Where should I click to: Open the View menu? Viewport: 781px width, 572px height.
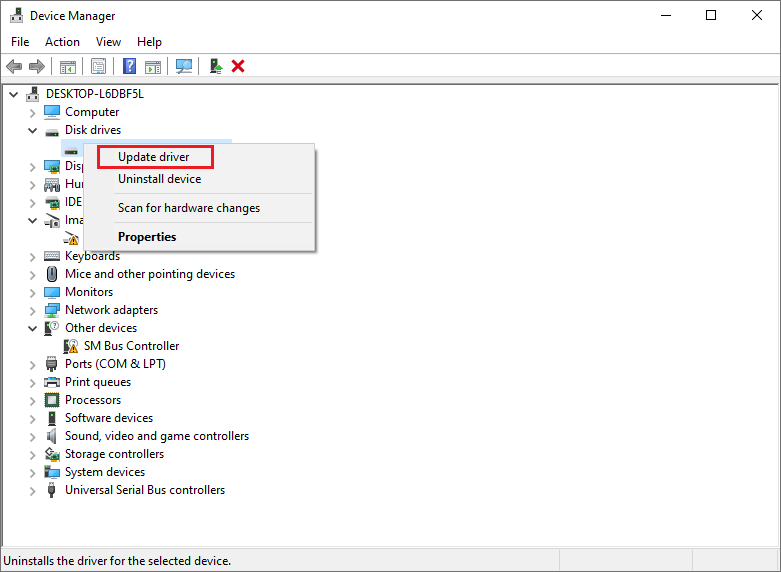pos(108,42)
